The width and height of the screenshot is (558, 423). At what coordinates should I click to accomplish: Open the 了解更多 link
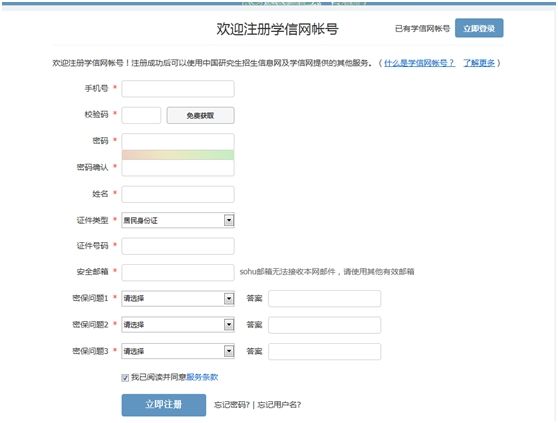479,63
